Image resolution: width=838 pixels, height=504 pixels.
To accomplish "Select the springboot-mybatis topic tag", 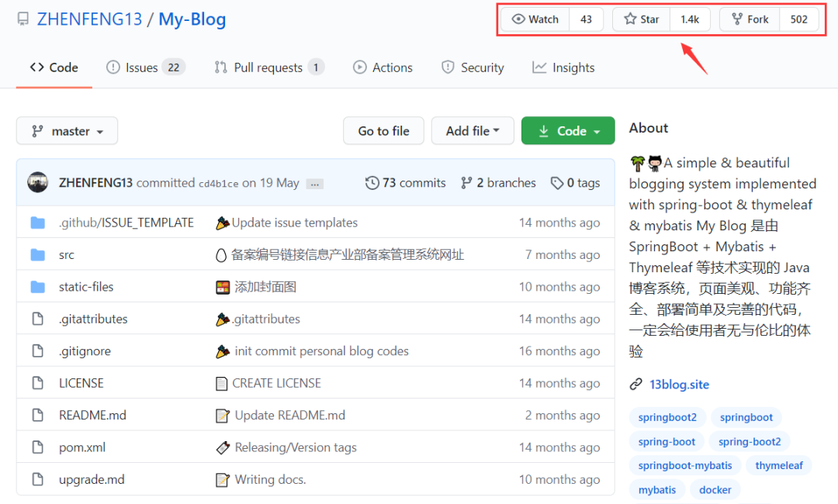I will pyautogui.click(x=684, y=465).
